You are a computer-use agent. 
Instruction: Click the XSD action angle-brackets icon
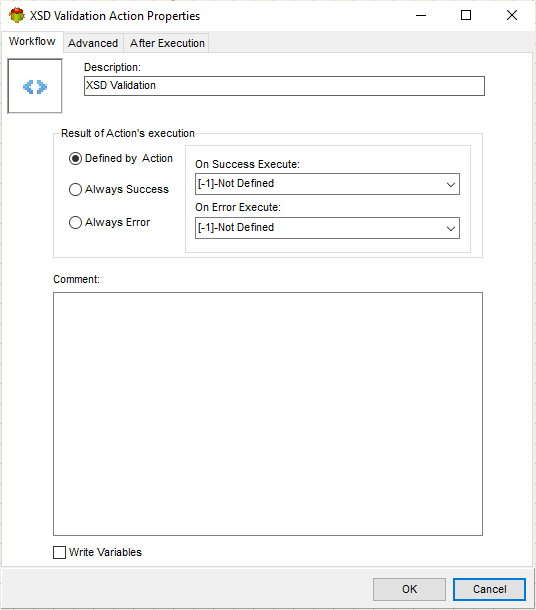coord(35,86)
